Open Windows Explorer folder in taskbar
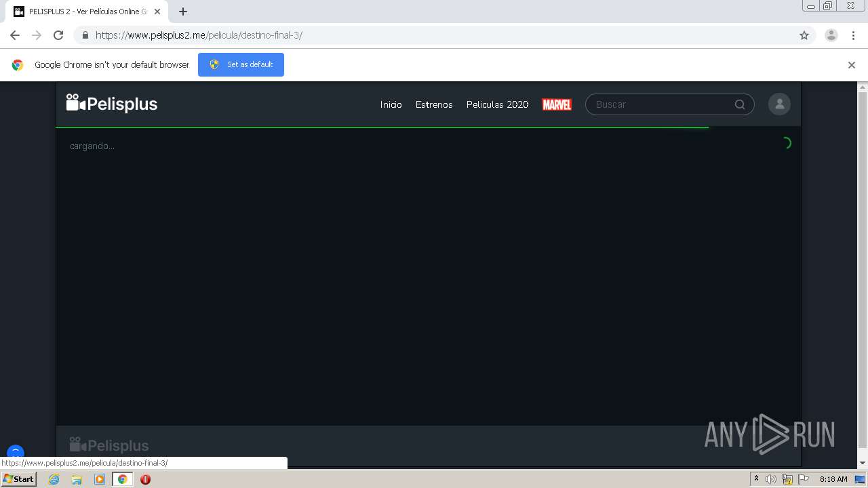Screen dimensions: 868x488 point(77,479)
